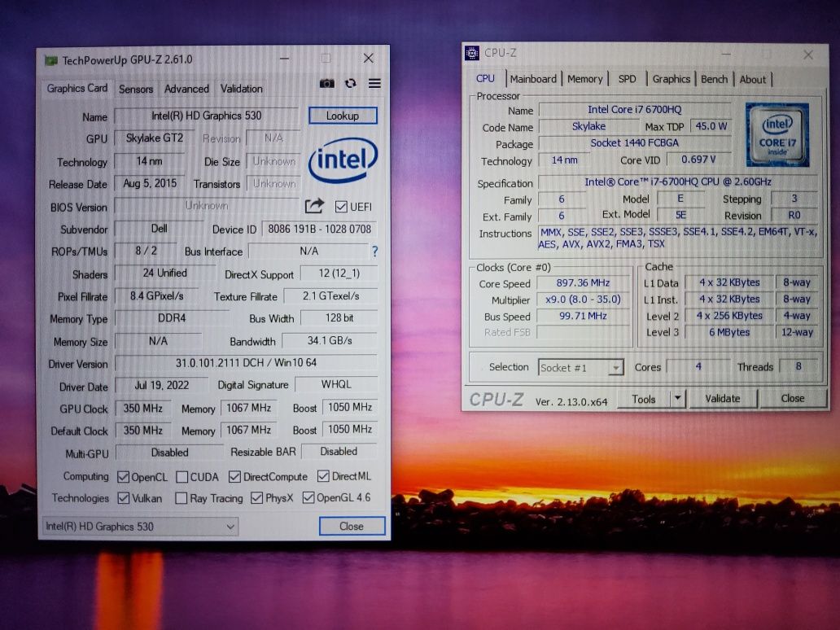Click the GPU-Z refresh icon
Screen dimensions: 840x630
pyautogui.click(x=350, y=84)
